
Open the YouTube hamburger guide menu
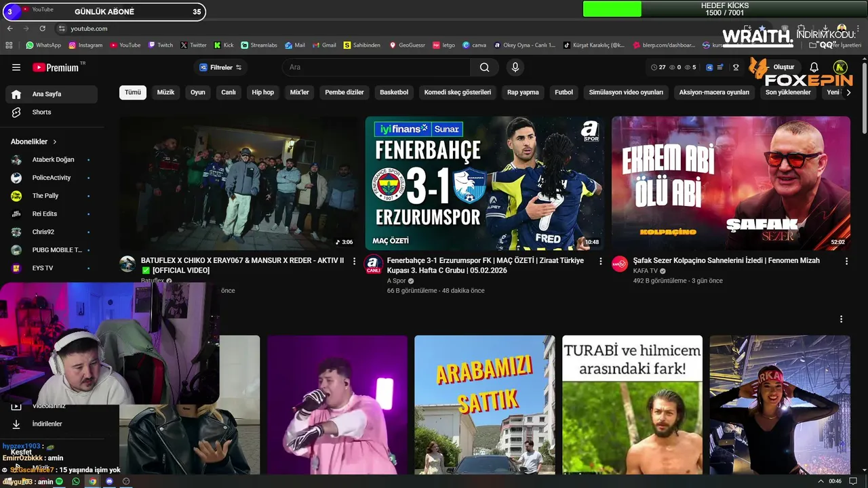[16, 67]
